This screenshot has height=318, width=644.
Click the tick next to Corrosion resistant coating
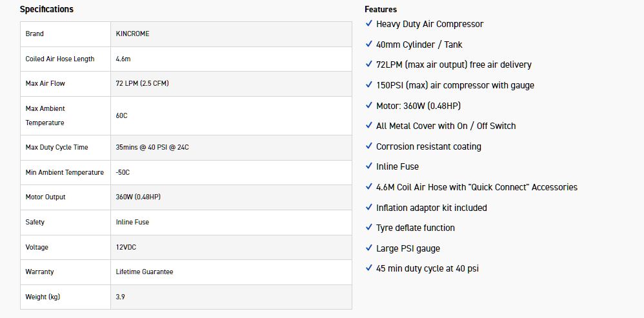click(369, 146)
